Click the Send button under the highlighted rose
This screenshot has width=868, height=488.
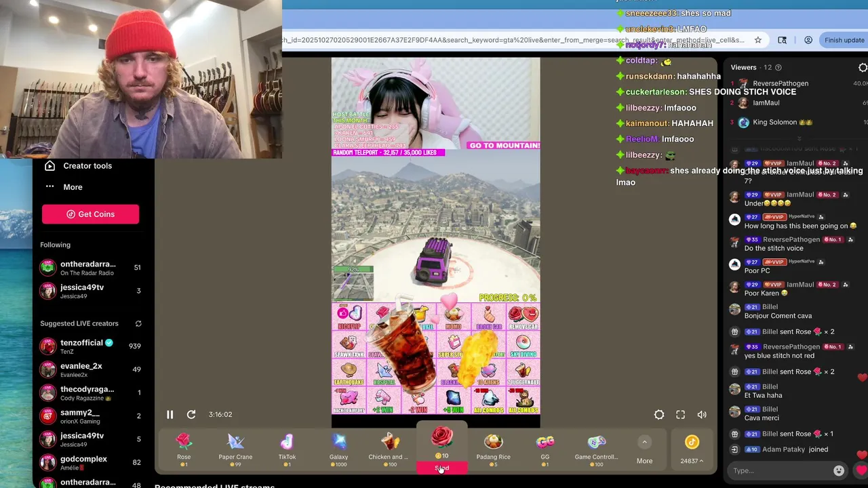441,468
